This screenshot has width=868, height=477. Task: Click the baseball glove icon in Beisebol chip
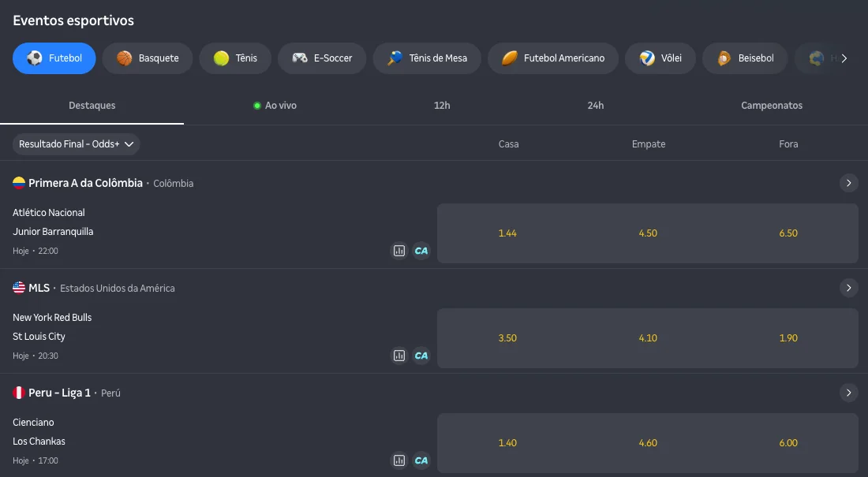(724, 58)
